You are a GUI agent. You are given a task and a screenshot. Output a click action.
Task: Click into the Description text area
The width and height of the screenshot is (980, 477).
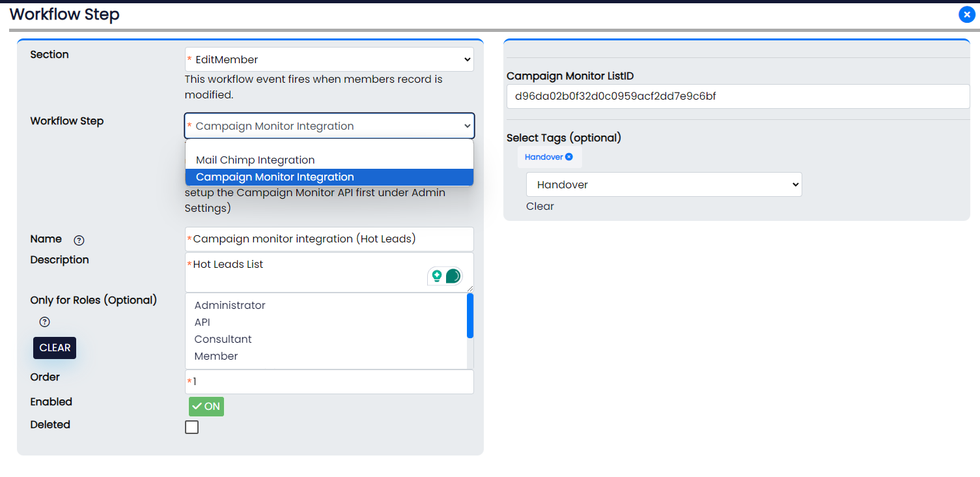(329, 272)
